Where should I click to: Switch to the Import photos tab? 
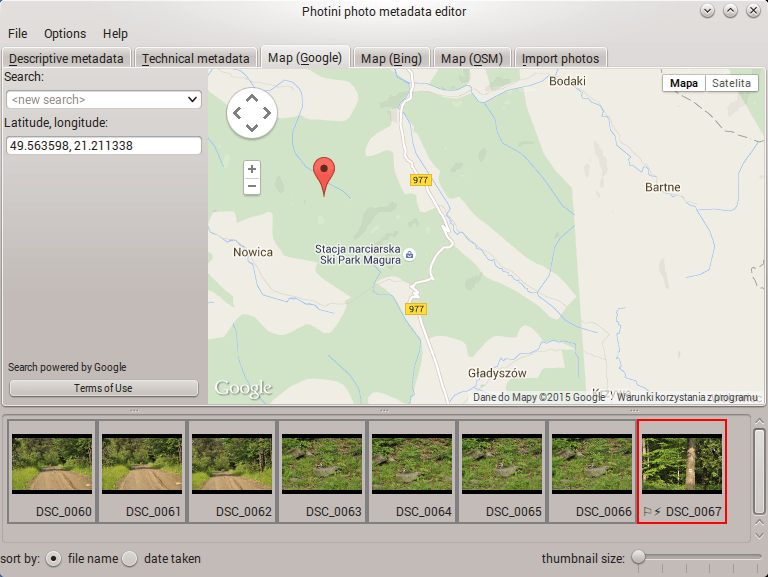(560, 58)
